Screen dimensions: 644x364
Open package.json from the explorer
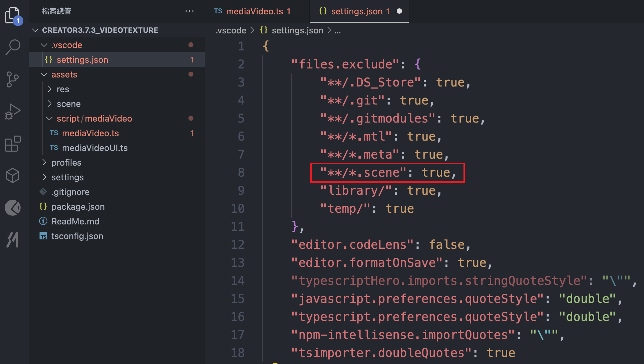click(78, 207)
